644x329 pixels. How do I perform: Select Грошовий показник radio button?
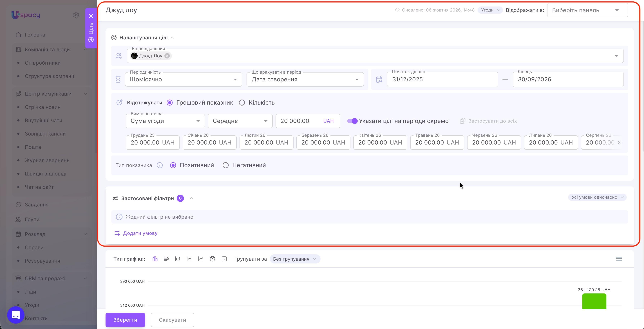[170, 103]
